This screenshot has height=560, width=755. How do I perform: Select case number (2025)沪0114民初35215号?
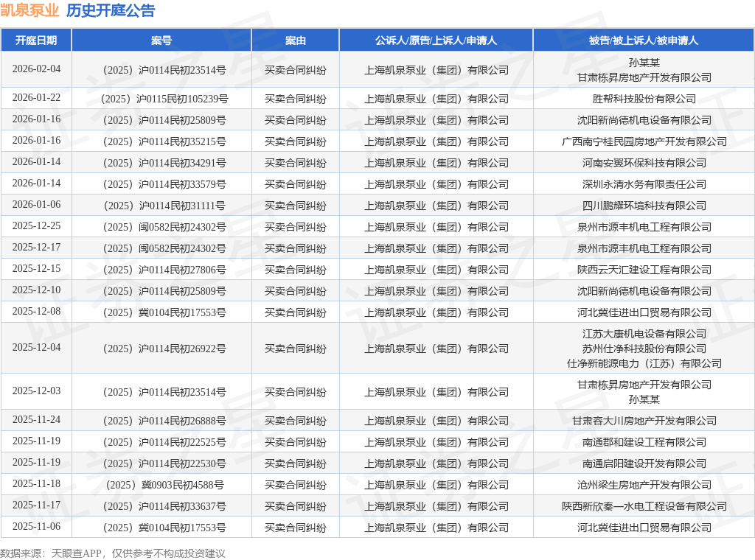tap(164, 142)
